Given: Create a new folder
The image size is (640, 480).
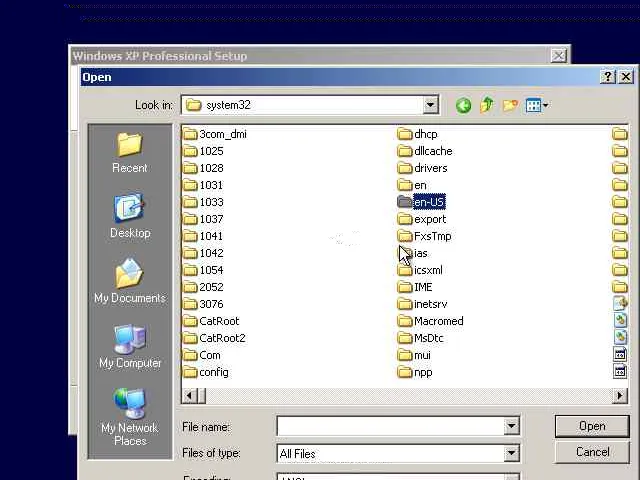Looking at the screenshot, I should [510, 106].
